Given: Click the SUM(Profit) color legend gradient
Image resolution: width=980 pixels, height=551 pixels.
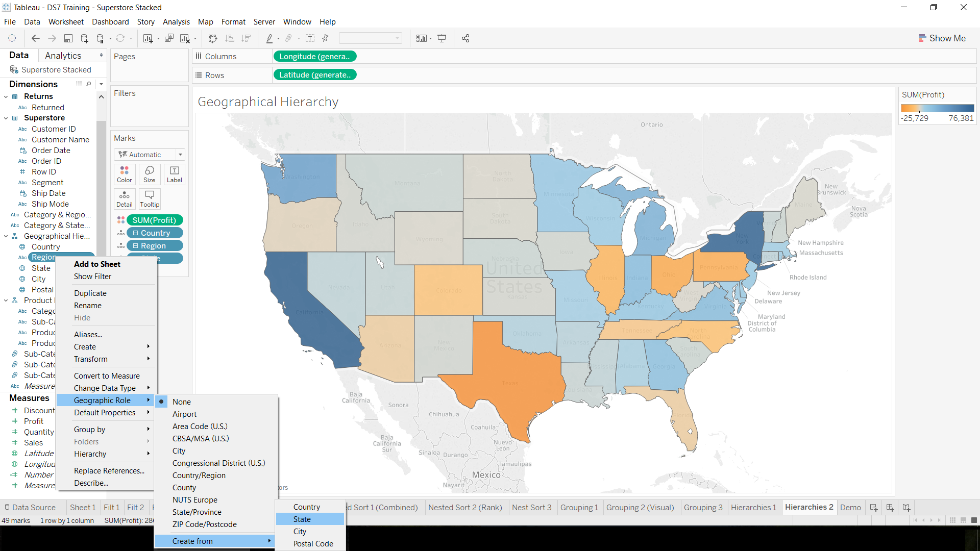Looking at the screenshot, I should [937, 108].
